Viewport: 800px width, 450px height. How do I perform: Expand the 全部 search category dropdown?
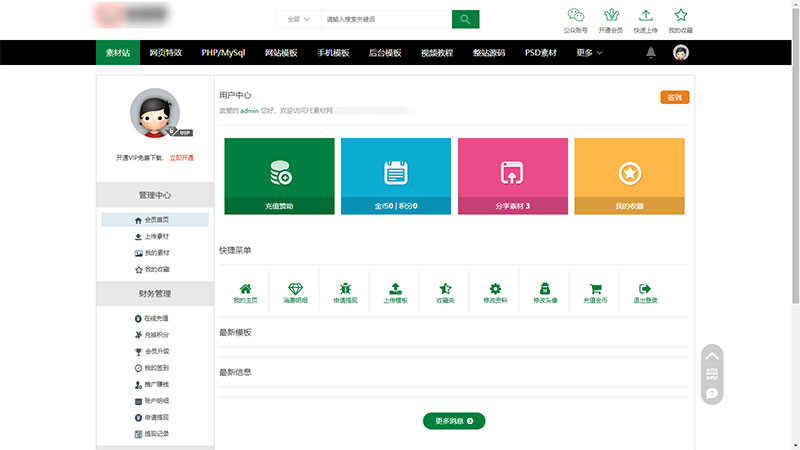point(298,19)
